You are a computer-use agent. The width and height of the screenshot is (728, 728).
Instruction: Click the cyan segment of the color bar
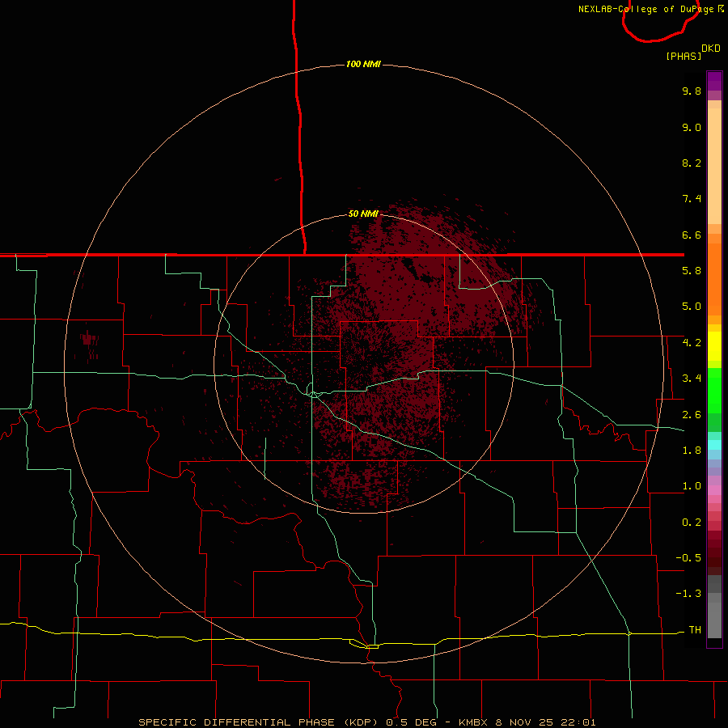(x=714, y=445)
